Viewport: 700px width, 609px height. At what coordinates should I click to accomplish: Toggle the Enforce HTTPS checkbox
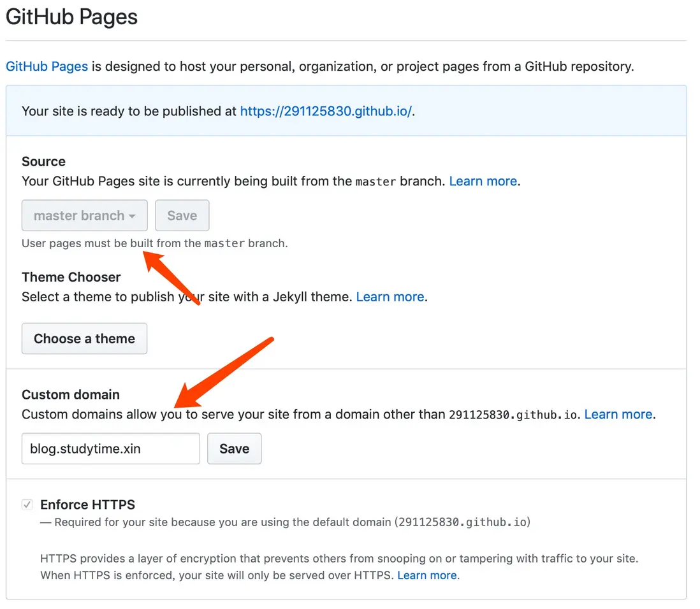coord(27,505)
